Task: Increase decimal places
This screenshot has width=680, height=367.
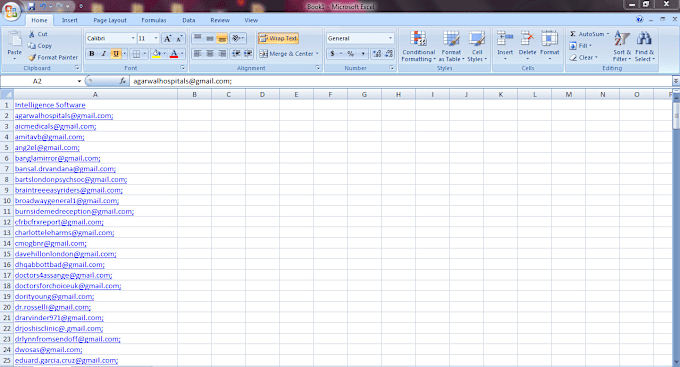Action: [376, 54]
